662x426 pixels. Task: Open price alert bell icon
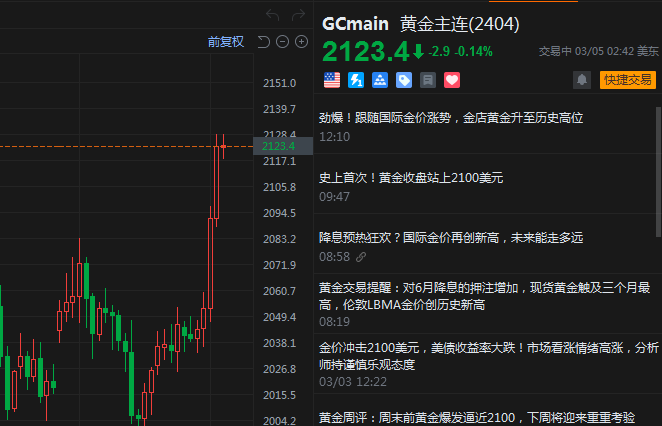[x=582, y=80]
